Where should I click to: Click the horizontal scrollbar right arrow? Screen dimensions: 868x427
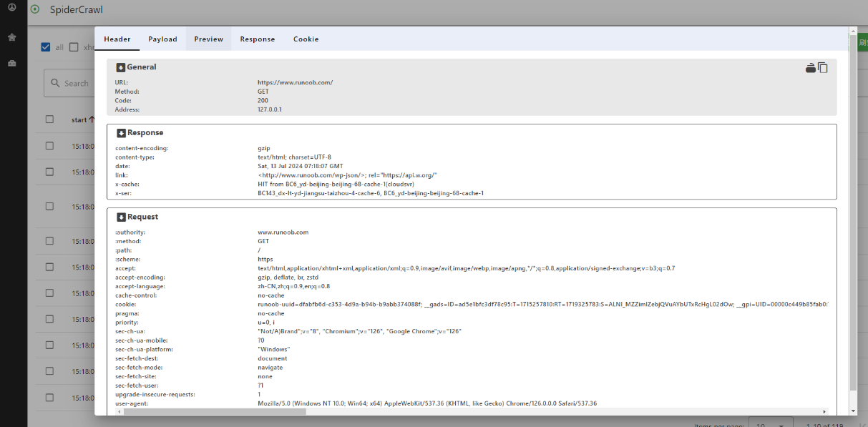[x=825, y=412]
